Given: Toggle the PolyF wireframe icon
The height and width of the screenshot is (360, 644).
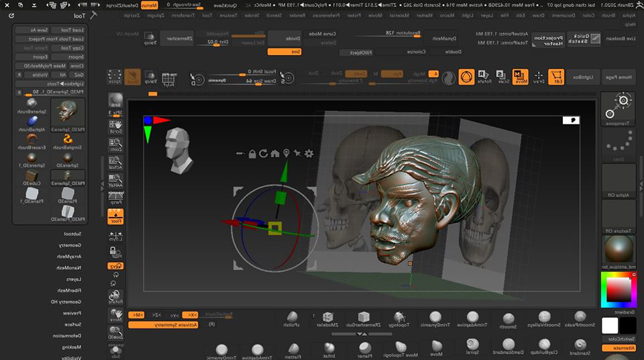Looking at the screenshot, I should tap(169, 79).
